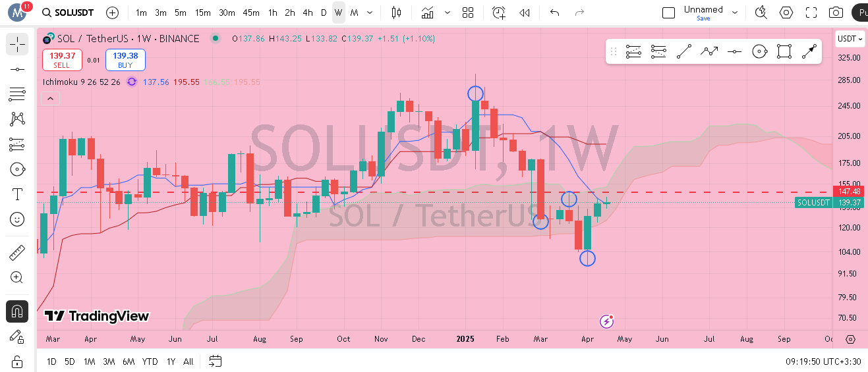Image resolution: width=868 pixels, height=372 pixels.
Task: Click the Ichimoku 9 26 52 26 indicator legend
Action: [82, 82]
